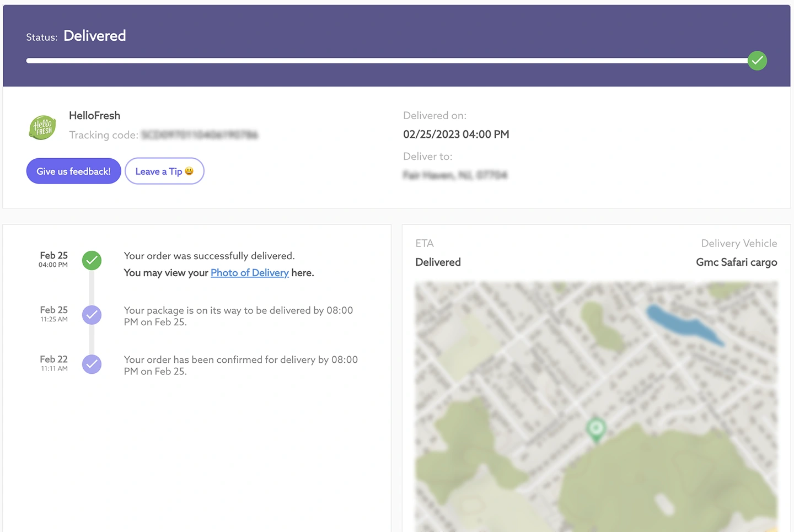This screenshot has width=794, height=532.
Task: Click the green checkmark on progress bar
Action: coord(757,61)
